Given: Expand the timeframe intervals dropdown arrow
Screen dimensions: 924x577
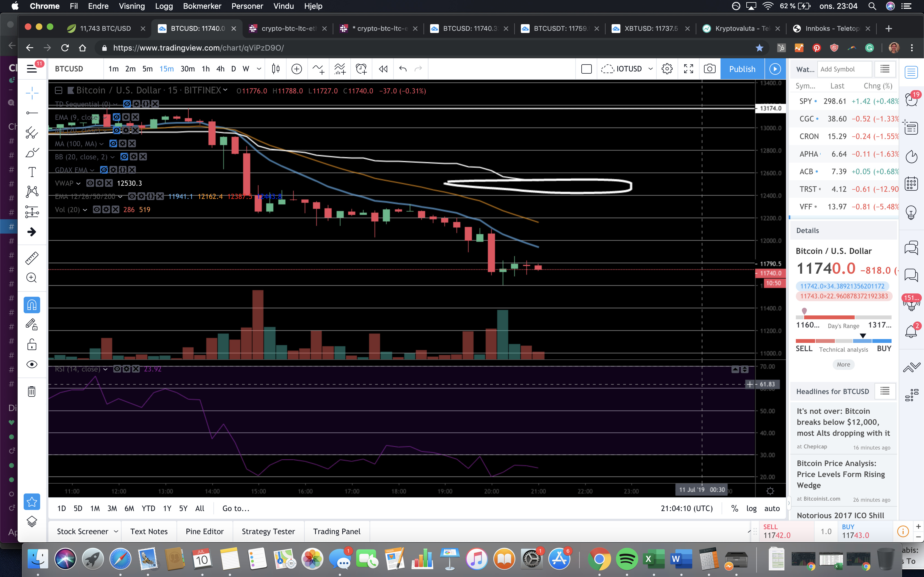Looking at the screenshot, I should coord(259,69).
